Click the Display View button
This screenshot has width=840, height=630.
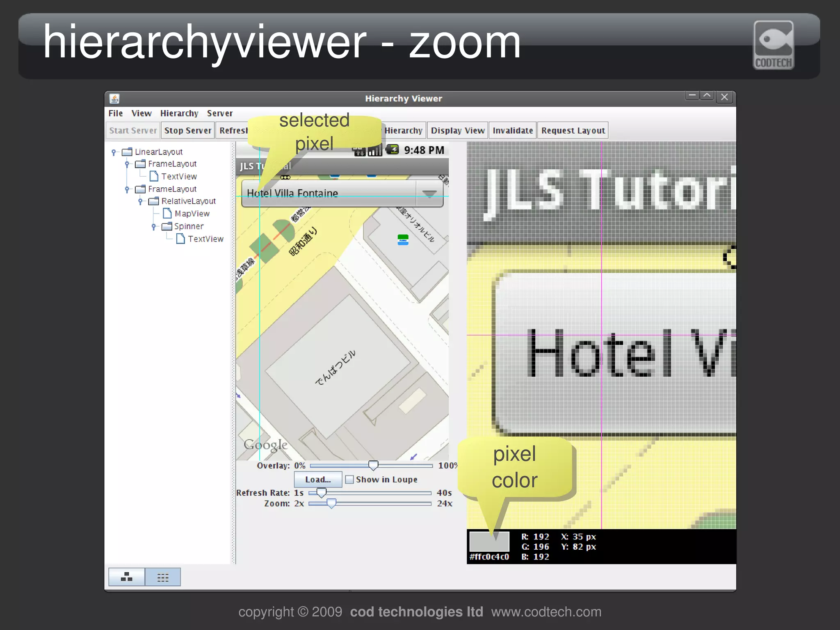point(458,130)
